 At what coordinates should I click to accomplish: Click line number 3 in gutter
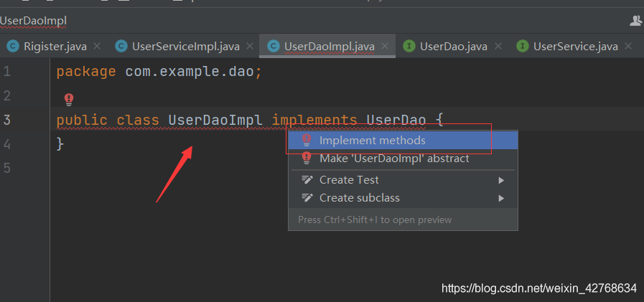6,121
